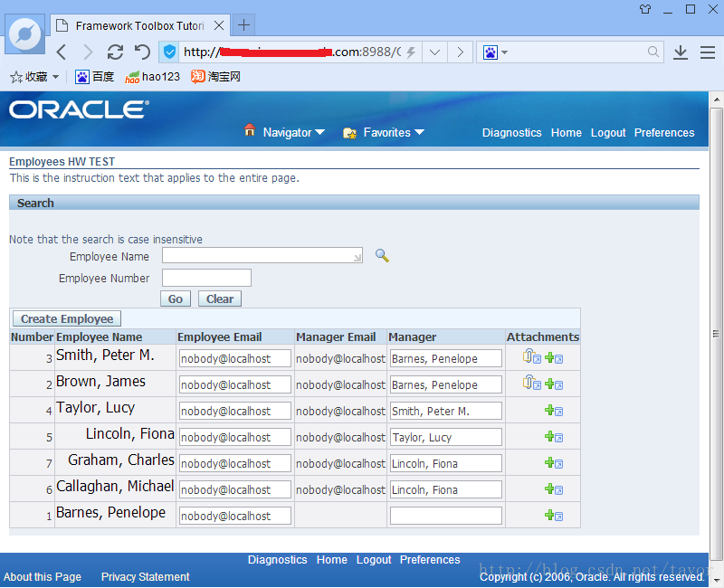Click the security shield icon in address bar

169,52
